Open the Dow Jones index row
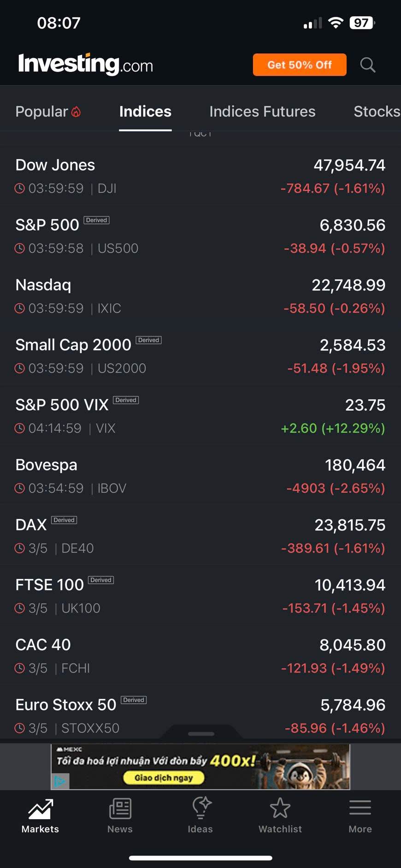The width and height of the screenshot is (401, 868). pos(200,177)
